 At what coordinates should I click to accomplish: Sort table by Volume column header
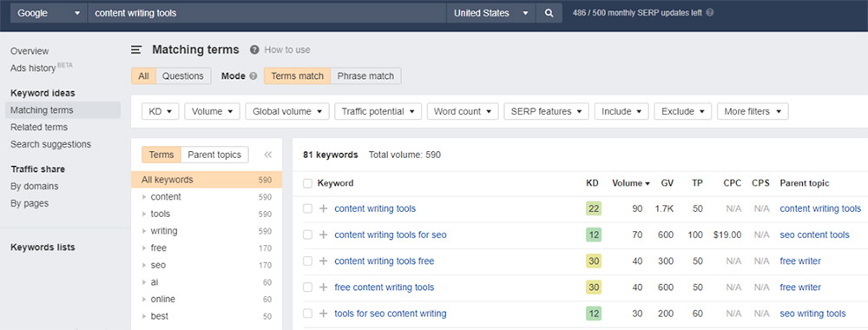631,183
